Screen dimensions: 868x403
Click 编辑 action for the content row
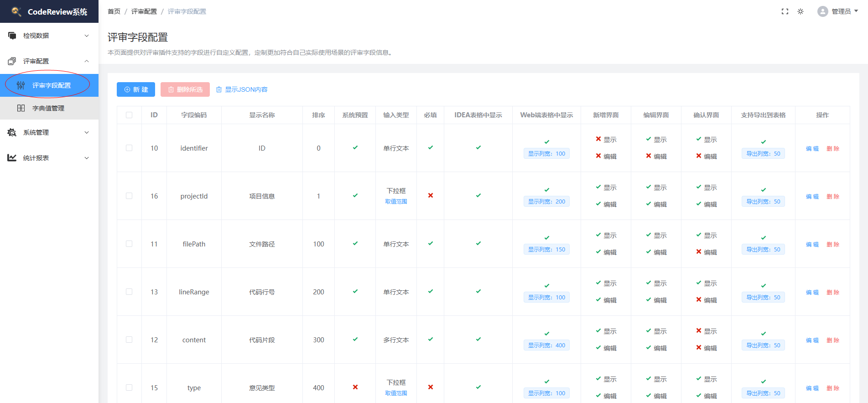(x=812, y=340)
